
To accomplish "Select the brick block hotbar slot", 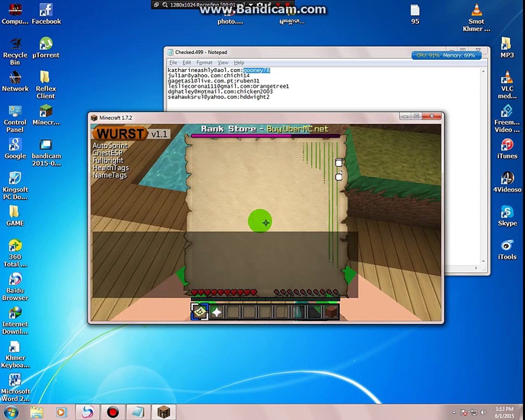I will click(x=331, y=312).
